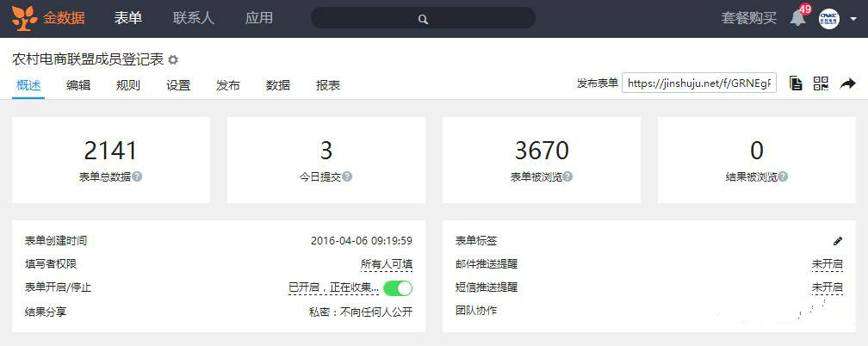Click help icon beside 表单总数据
This screenshot has width=868, height=346.
click(x=137, y=176)
